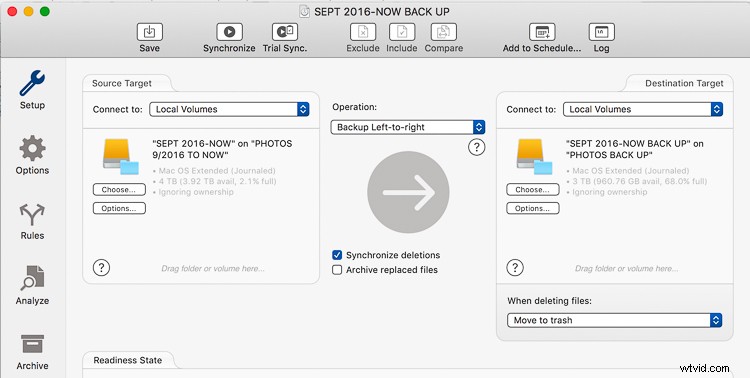Click Choose... for the destination target

click(532, 189)
